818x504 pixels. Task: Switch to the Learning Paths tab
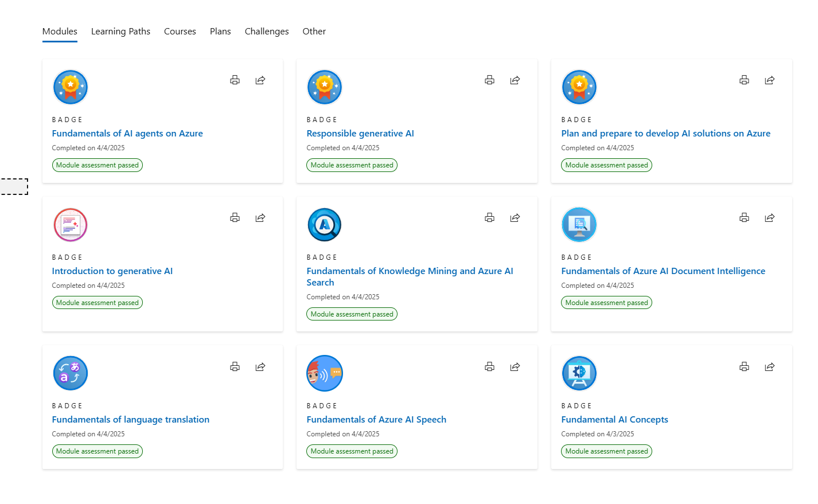(x=120, y=32)
